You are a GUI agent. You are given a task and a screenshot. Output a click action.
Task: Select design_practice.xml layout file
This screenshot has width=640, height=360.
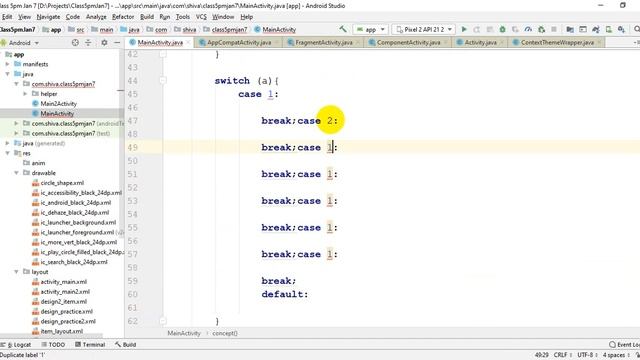tap(67, 311)
